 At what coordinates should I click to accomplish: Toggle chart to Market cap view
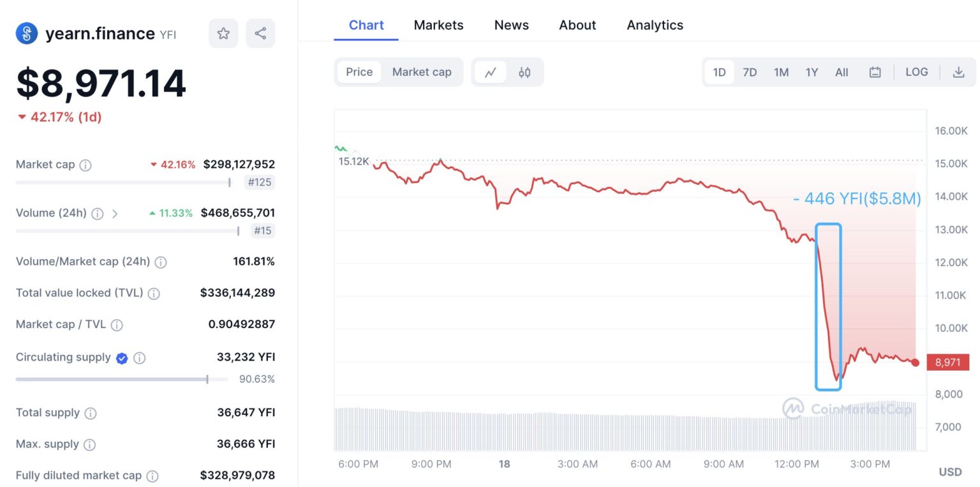[x=422, y=72]
